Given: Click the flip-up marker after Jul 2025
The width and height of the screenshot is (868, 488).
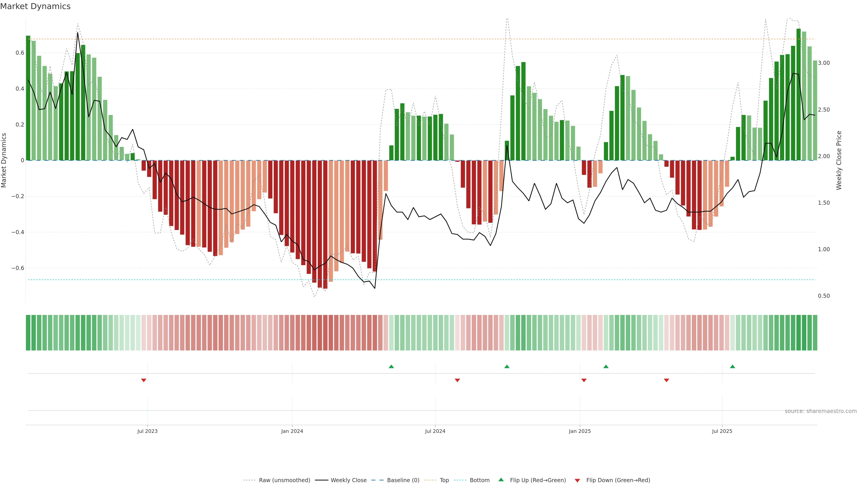Looking at the screenshot, I should click(x=732, y=366).
